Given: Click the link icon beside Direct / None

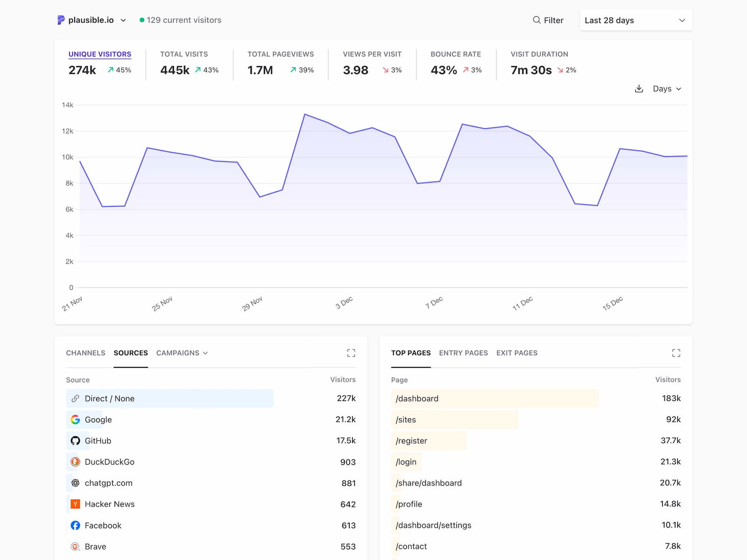Looking at the screenshot, I should click(75, 399).
